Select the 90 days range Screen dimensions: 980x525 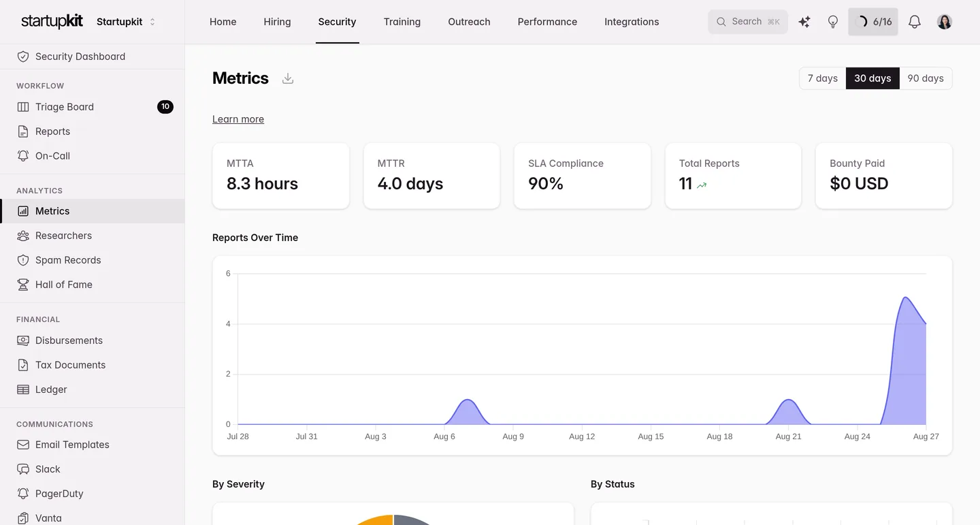coord(926,78)
